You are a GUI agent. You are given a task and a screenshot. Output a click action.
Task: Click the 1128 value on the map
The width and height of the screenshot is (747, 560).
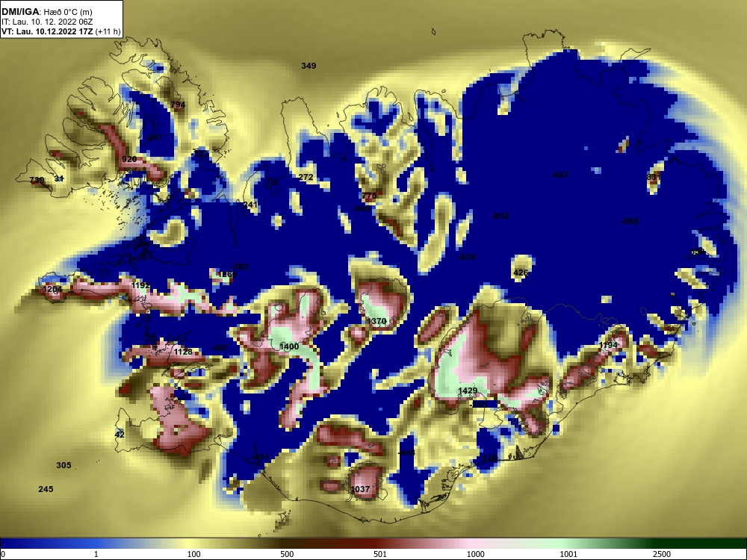coord(183,352)
